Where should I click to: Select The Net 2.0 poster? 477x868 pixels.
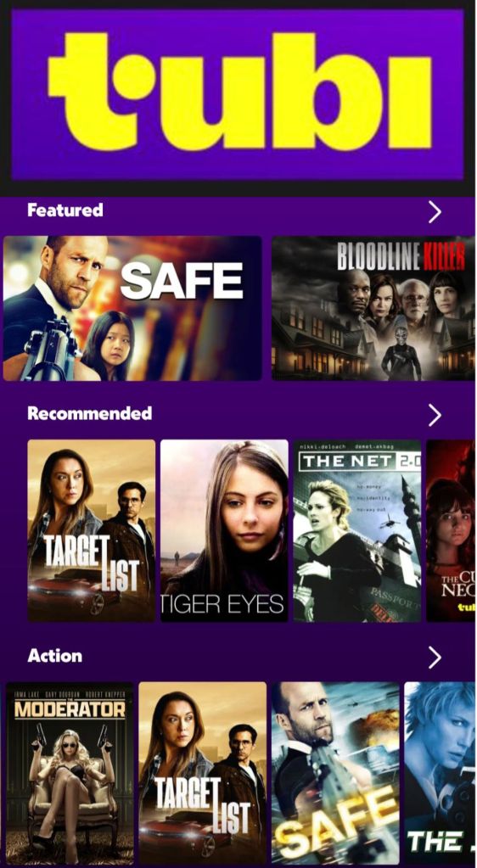357,530
